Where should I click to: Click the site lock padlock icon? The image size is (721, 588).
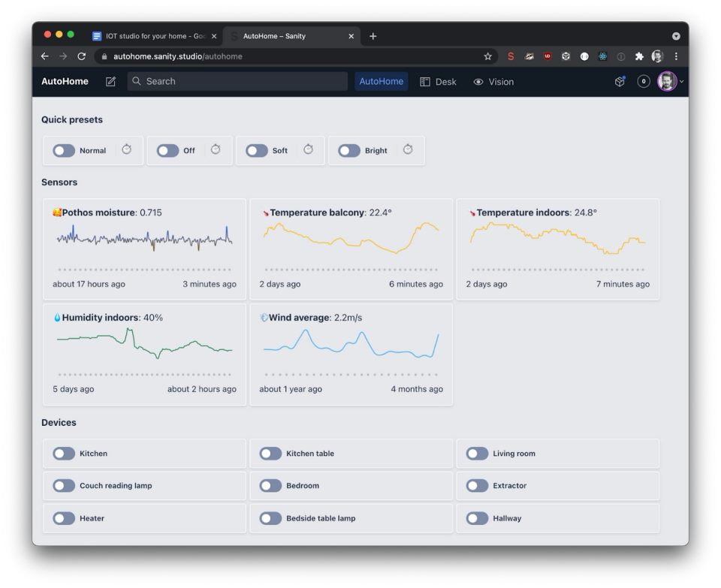point(104,56)
